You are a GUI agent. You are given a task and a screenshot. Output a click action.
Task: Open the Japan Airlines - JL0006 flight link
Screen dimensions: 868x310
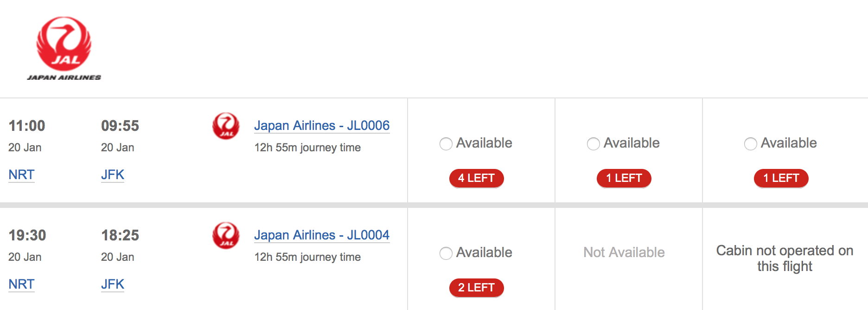click(x=322, y=126)
